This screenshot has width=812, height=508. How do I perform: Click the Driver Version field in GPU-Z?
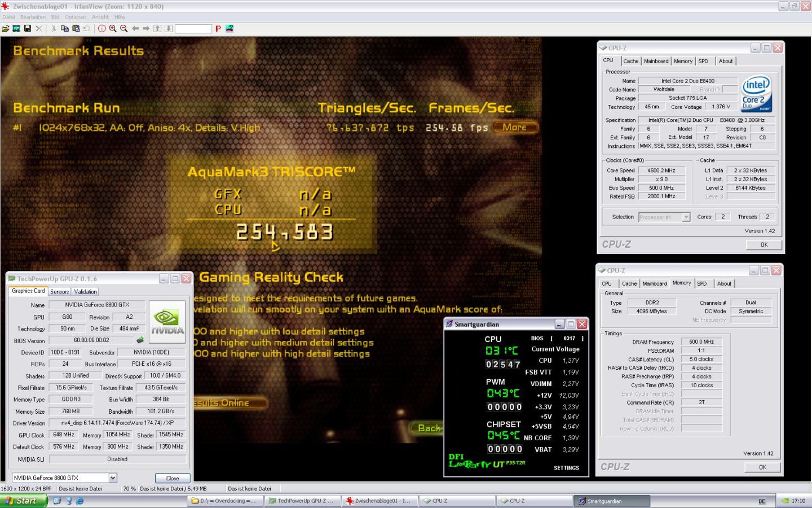point(117,423)
